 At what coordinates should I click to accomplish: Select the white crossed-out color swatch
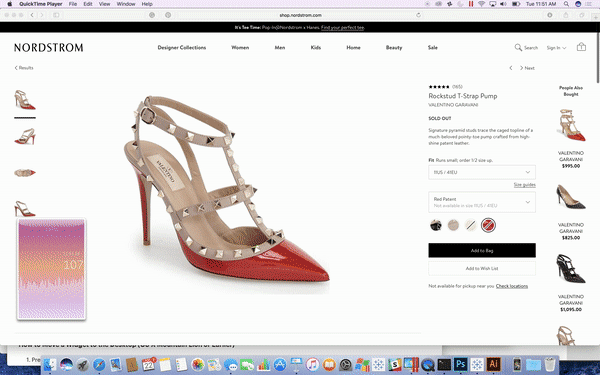point(471,225)
